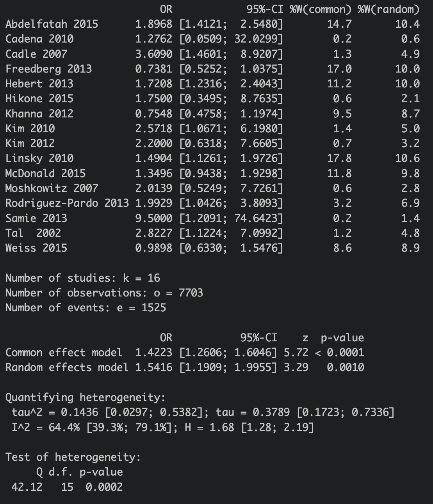The height and width of the screenshot is (504, 433).
Task: Click the Random effects model OR 1.5416
Action: point(153,367)
